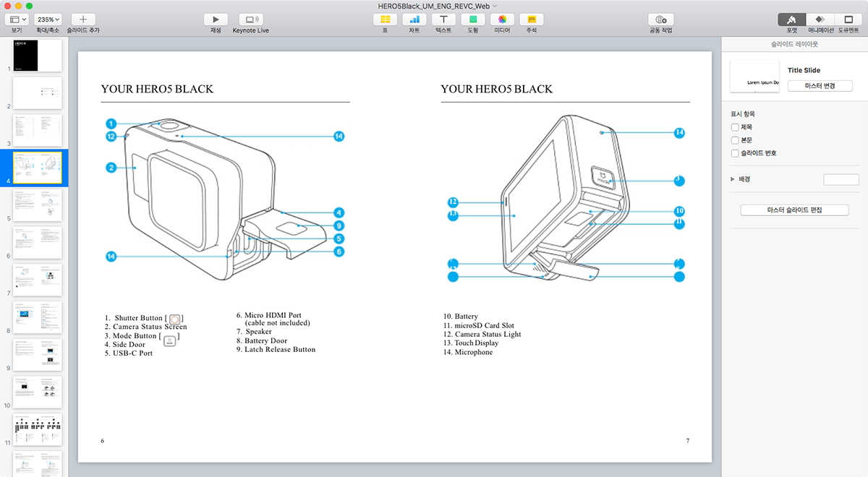Expand the Background (배경) section
The image size is (868, 477).
click(x=733, y=179)
